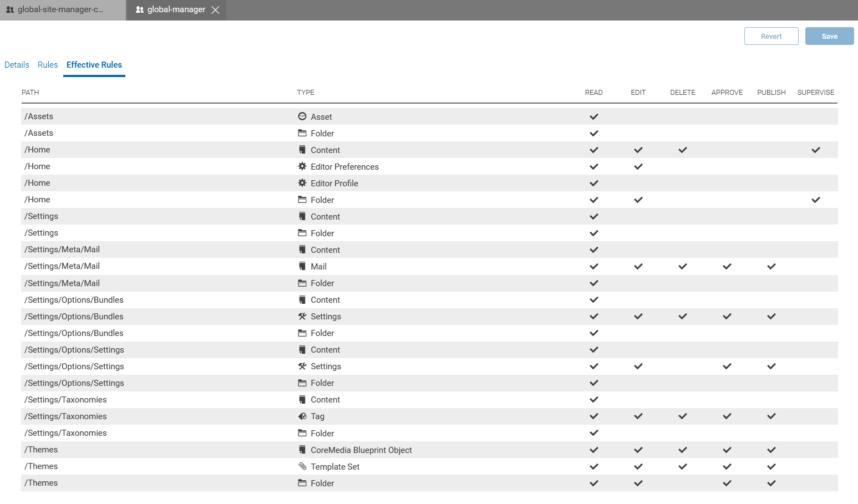Click the CoreMedia Blueprint Object icon
This screenshot has height=504, width=858.
[x=302, y=450]
